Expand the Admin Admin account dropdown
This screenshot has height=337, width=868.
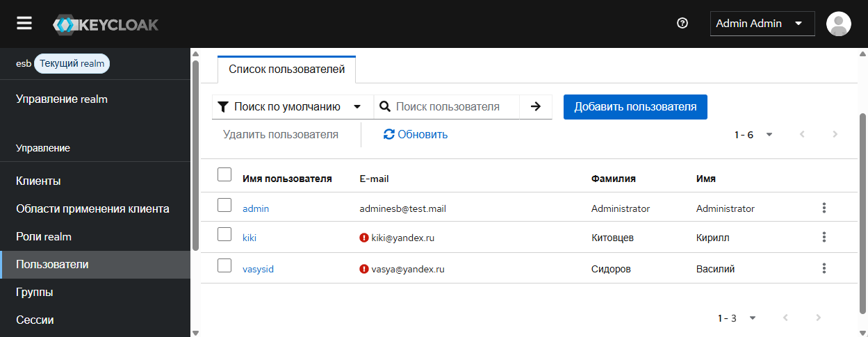click(762, 24)
